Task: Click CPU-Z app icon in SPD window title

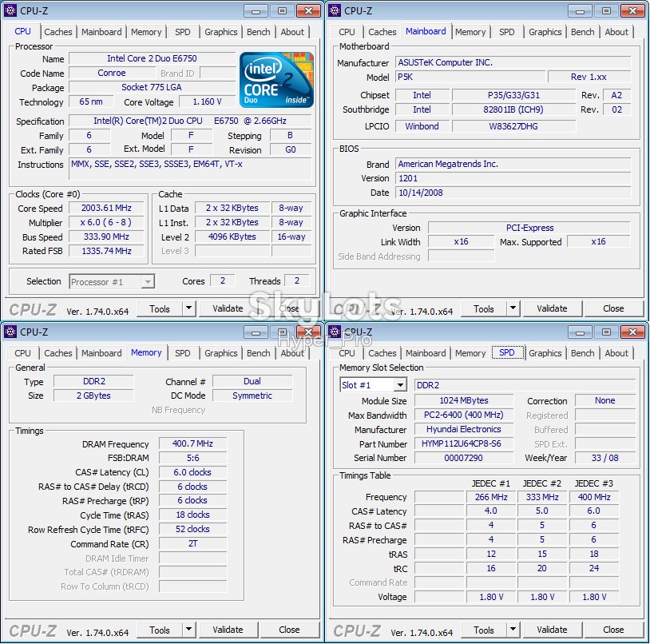Action: click(334, 332)
